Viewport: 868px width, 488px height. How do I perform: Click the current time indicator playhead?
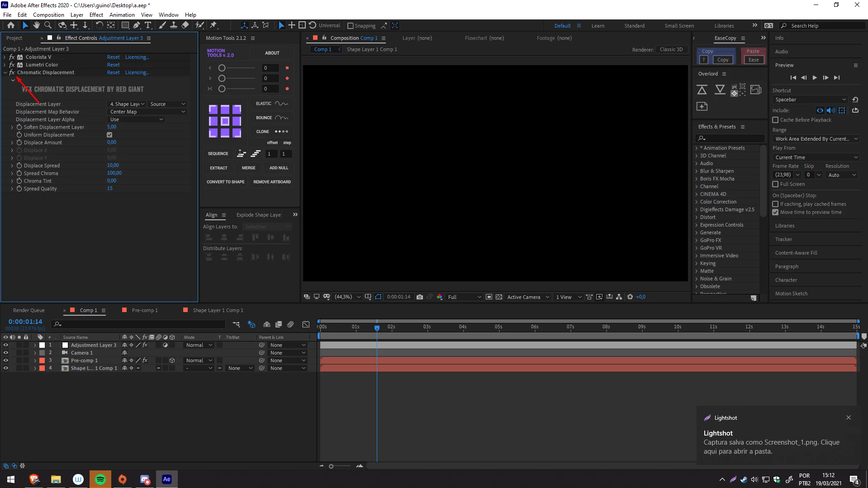(377, 327)
